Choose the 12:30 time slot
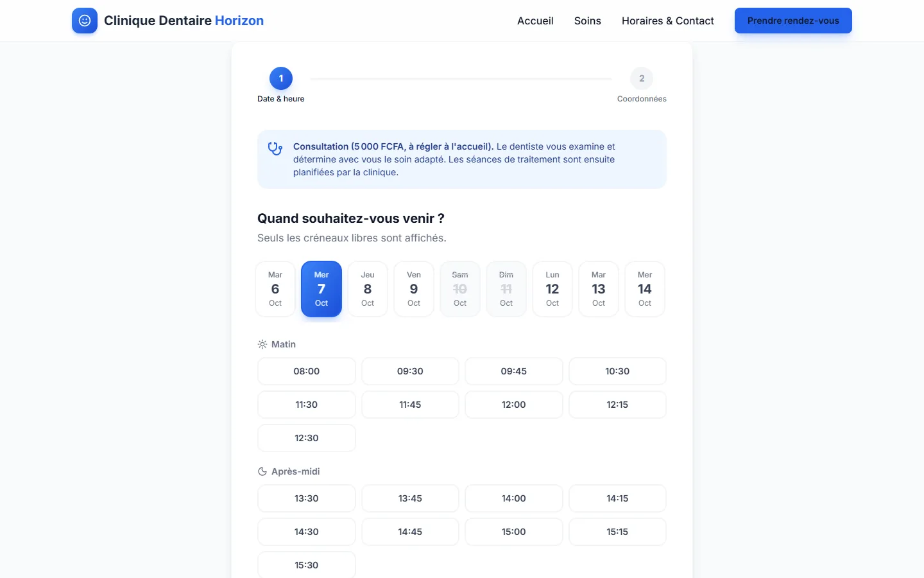 [307, 438]
